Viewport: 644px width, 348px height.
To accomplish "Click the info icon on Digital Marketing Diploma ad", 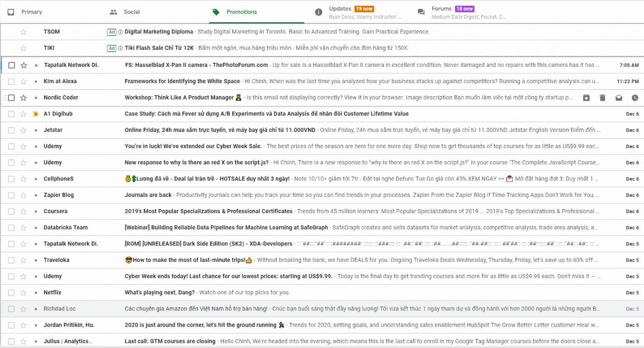I will 120,32.
